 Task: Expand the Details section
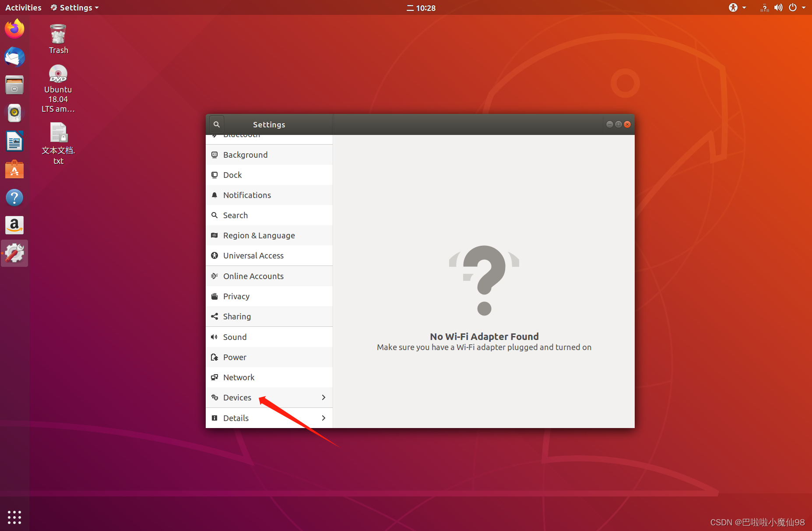236,418
